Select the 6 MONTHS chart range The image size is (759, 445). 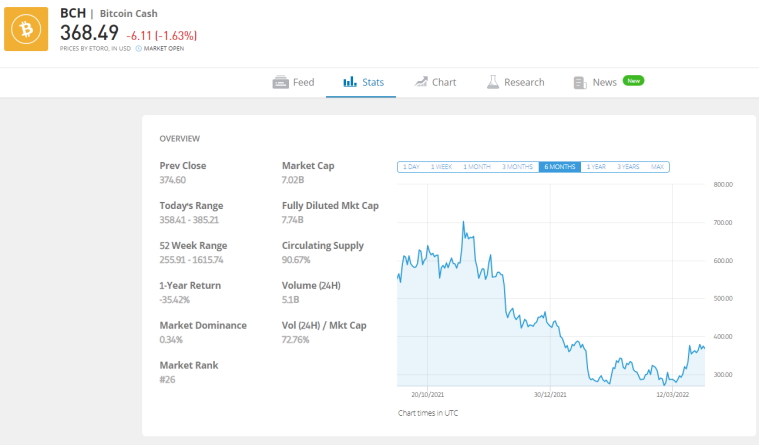(x=560, y=167)
